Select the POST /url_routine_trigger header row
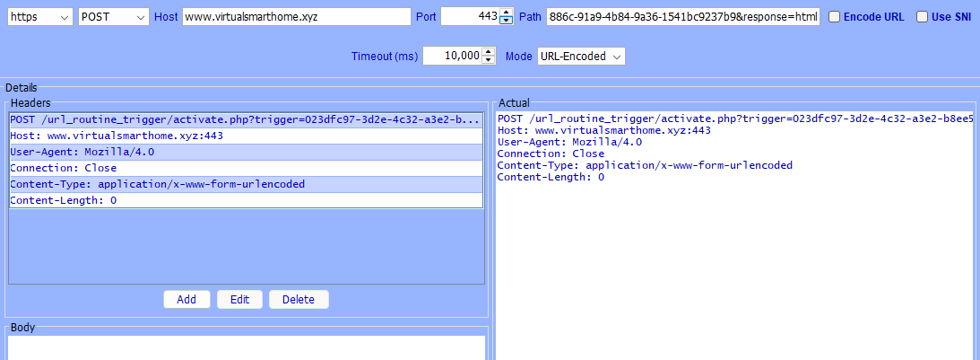 (x=247, y=120)
